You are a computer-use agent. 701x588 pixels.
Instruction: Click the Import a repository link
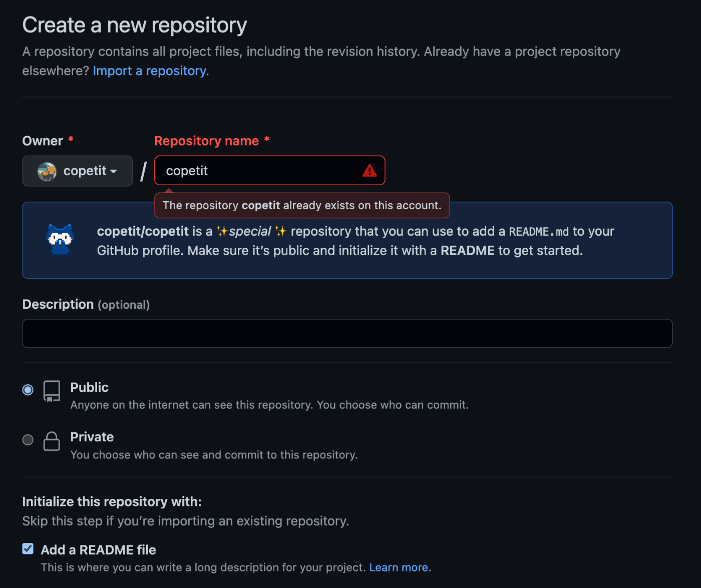pos(151,71)
